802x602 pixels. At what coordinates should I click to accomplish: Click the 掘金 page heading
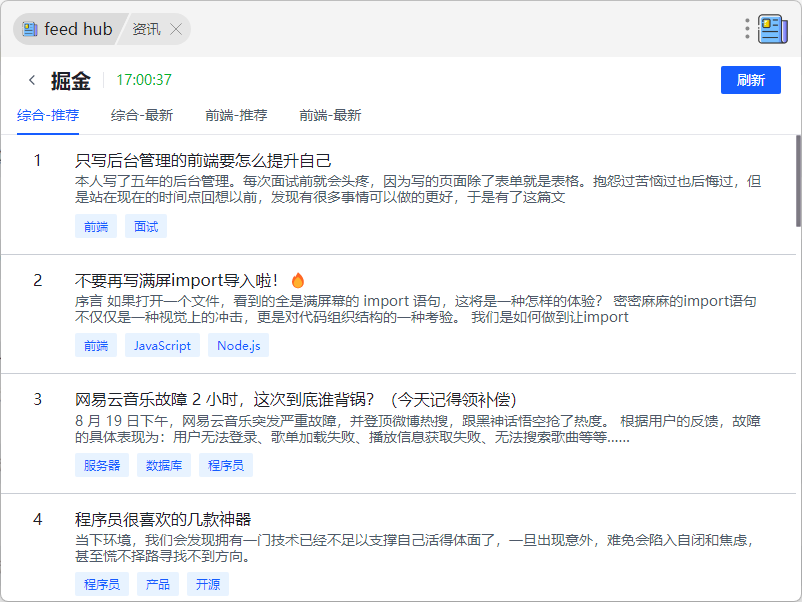(71, 80)
